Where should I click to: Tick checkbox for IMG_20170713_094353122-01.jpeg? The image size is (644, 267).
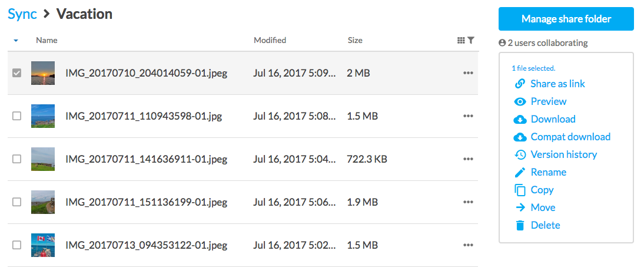17,245
